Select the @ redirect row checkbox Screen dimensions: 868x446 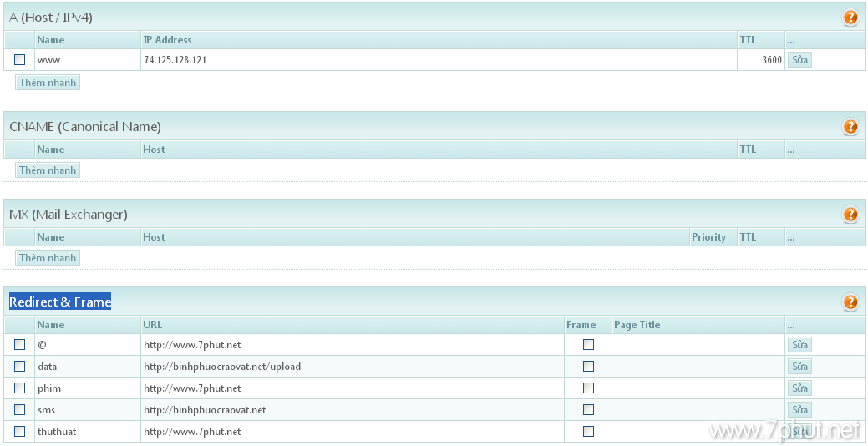click(x=20, y=345)
